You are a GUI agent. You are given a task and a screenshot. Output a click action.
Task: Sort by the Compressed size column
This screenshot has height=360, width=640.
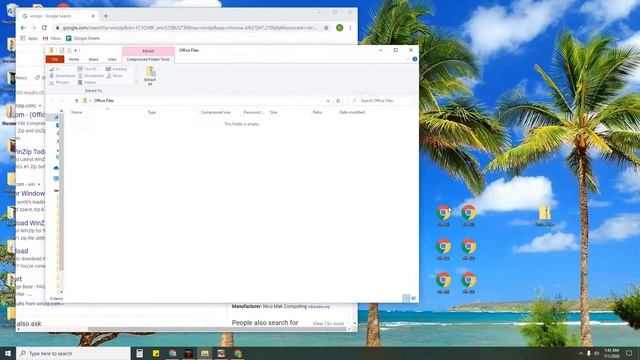pos(216,112)
